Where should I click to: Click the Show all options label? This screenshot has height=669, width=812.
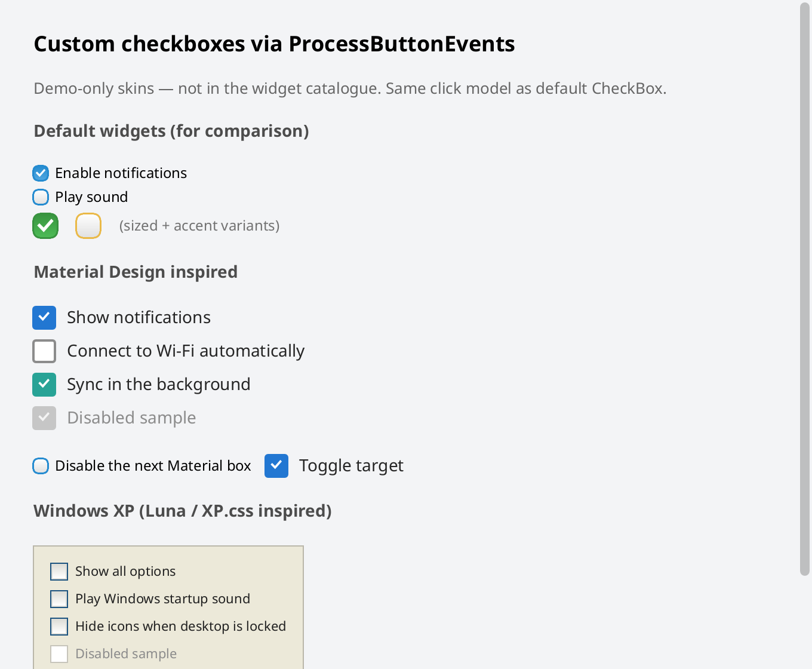[x=125, y=572]
